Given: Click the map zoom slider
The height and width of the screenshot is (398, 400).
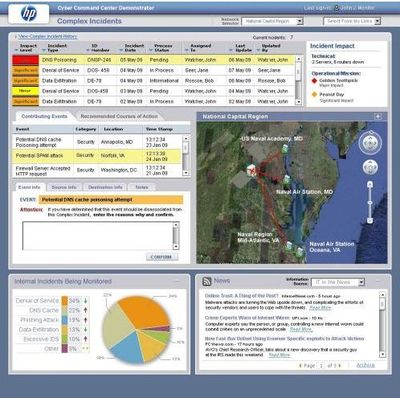Looking at the screenshot, I should (x=370, y=202).
